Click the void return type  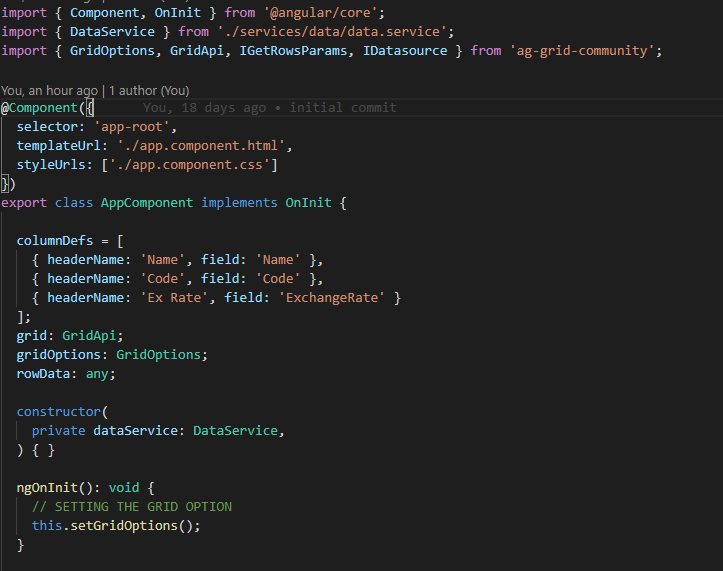(124, 488)
